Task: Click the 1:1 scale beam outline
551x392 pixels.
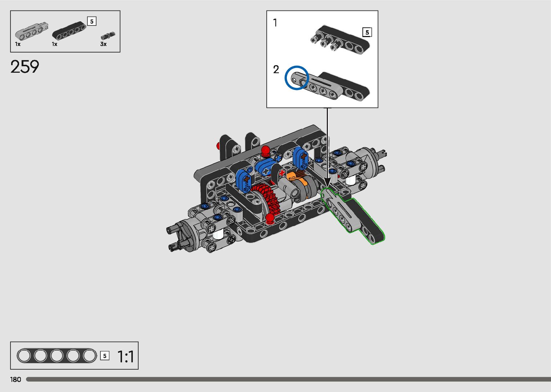Action: [57, 356]
